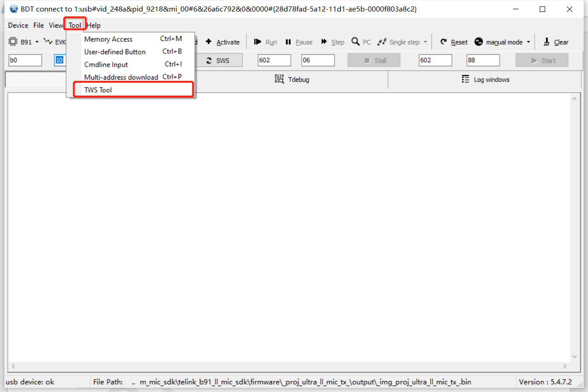This screenshot has height=392, width=588.
Task: Expand the Single step dropdown arrow
Action: click(426, 42)
